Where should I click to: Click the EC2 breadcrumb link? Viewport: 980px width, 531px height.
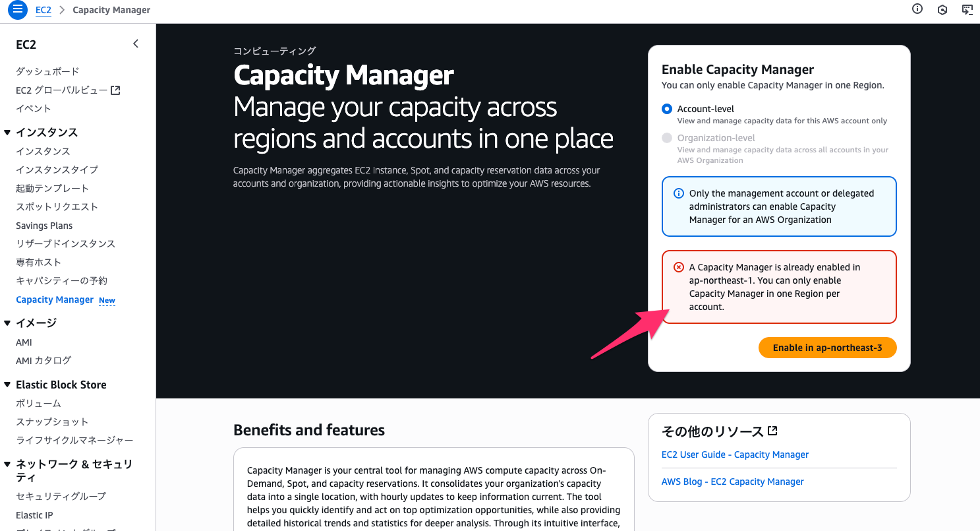(x=43, y=10)
